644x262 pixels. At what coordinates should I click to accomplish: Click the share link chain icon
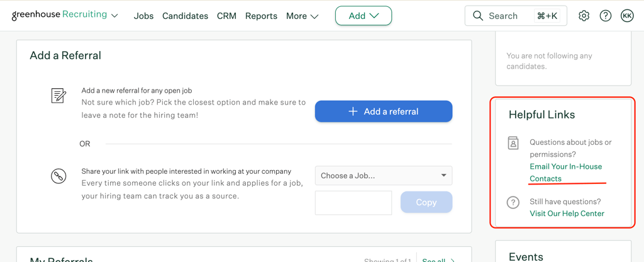(x=58, y=176)
